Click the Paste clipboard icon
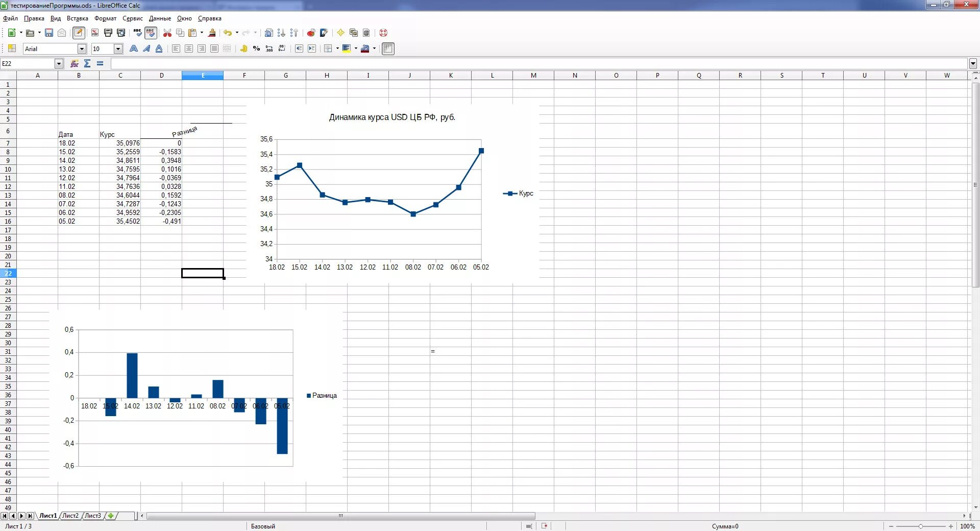 (192, 33)
